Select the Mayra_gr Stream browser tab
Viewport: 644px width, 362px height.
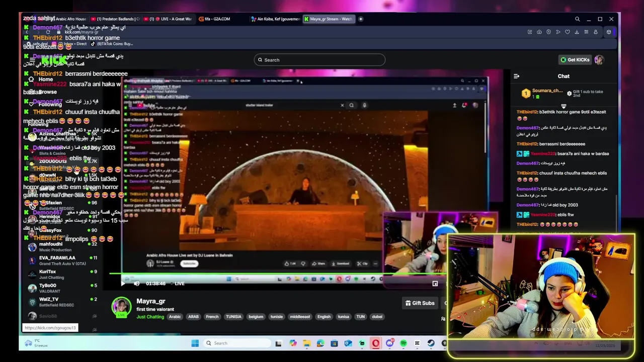[329, 19]
